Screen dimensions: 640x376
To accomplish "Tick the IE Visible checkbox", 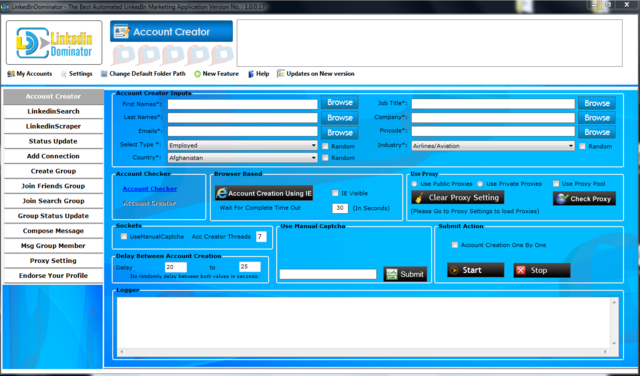I will pos(335,193).
